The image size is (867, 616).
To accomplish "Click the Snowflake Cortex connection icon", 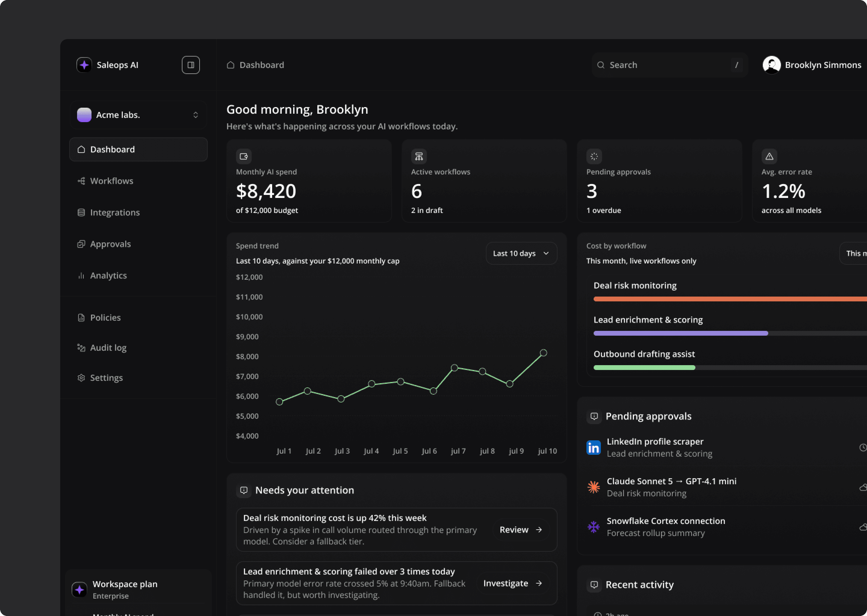I will (593, 527).
